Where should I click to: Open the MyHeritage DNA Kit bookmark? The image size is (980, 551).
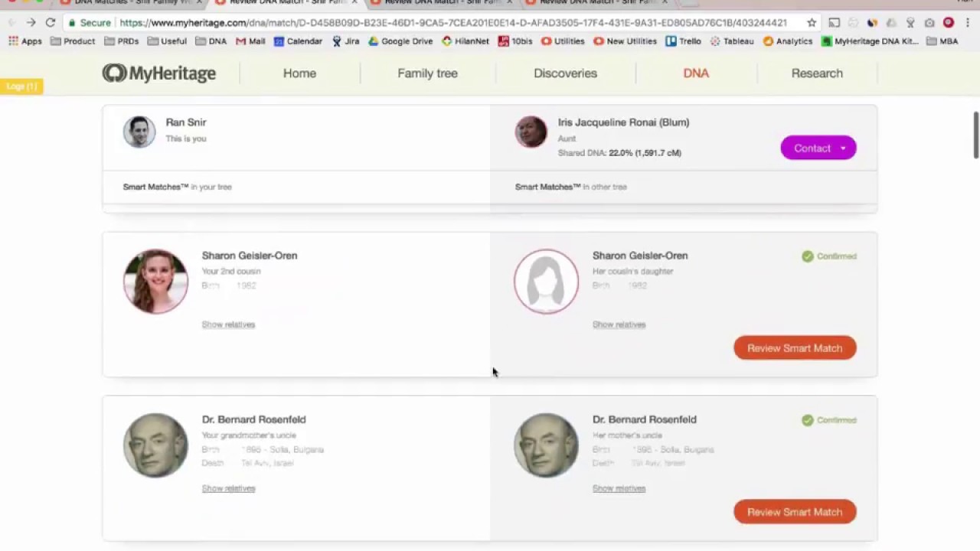(x=869, y=41)
